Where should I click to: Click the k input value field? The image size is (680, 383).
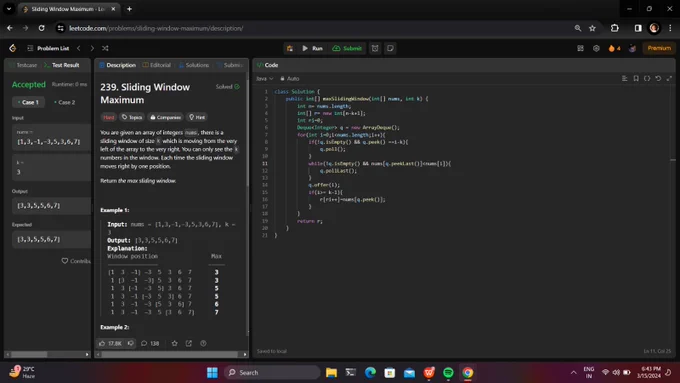[51, 167]
